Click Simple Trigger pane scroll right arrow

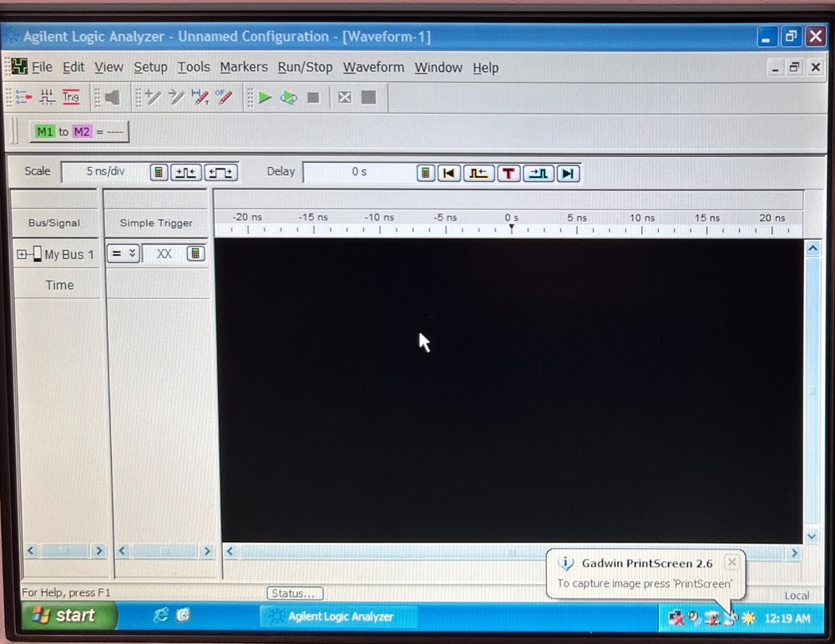207,550
